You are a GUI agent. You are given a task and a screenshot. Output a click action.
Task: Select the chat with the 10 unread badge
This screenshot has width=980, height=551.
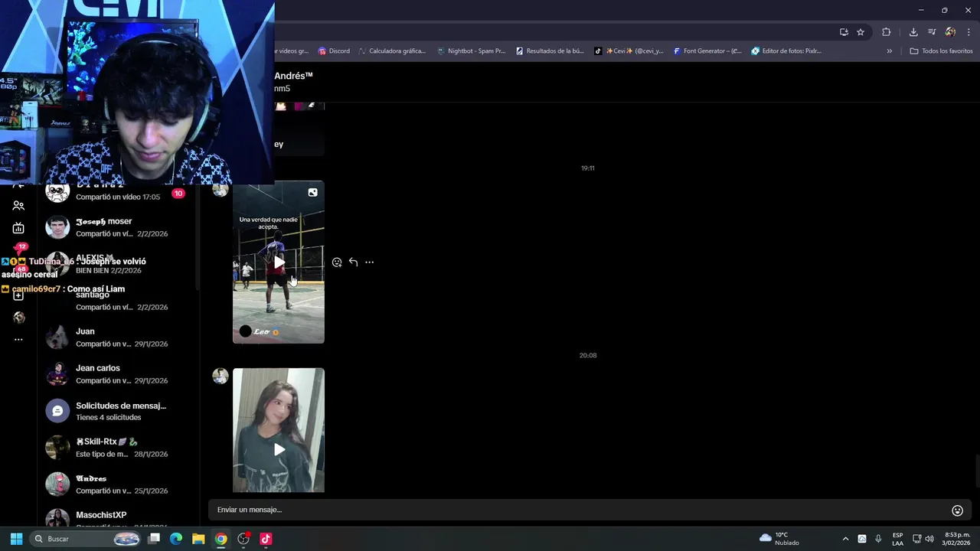point(119,193)
